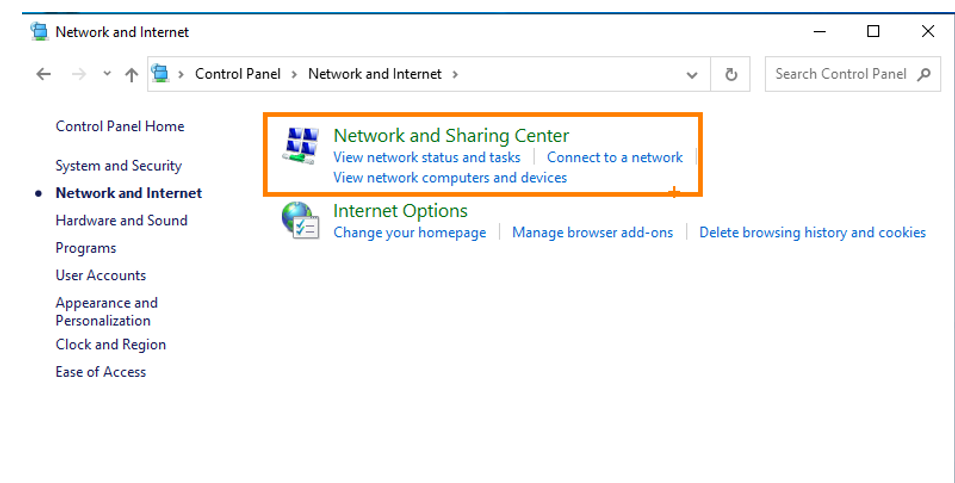Screen dimensions: 955x483
Task: Click the Network and Sharing Center icon
Action: click(300, 146)
